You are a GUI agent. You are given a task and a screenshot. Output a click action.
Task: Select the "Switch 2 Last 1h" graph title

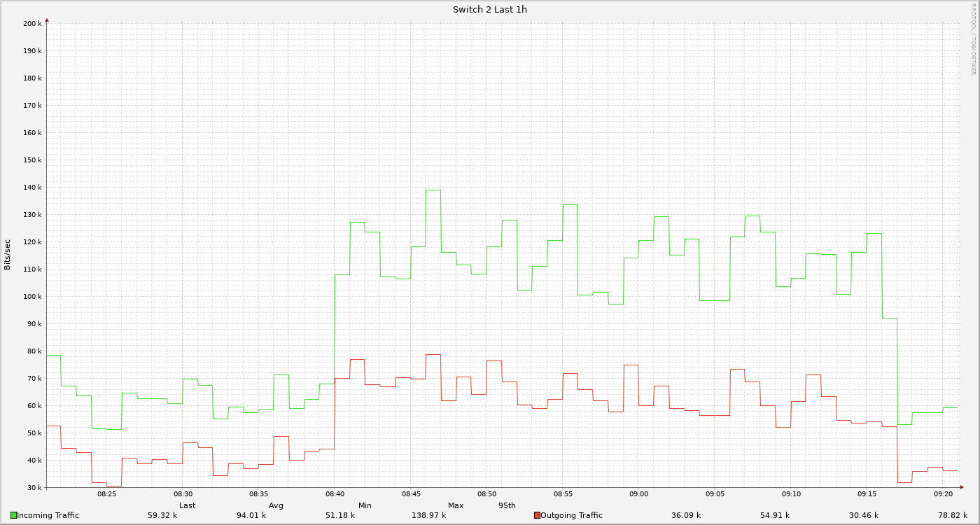pyautogui.click(x=490, y=10)
